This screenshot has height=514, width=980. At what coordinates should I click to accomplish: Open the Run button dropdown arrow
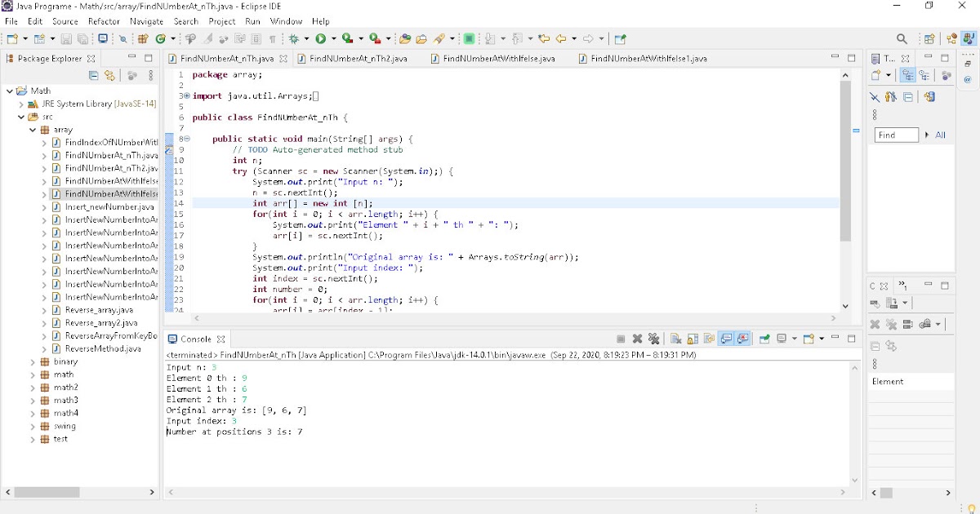click(x=334, y=38)
